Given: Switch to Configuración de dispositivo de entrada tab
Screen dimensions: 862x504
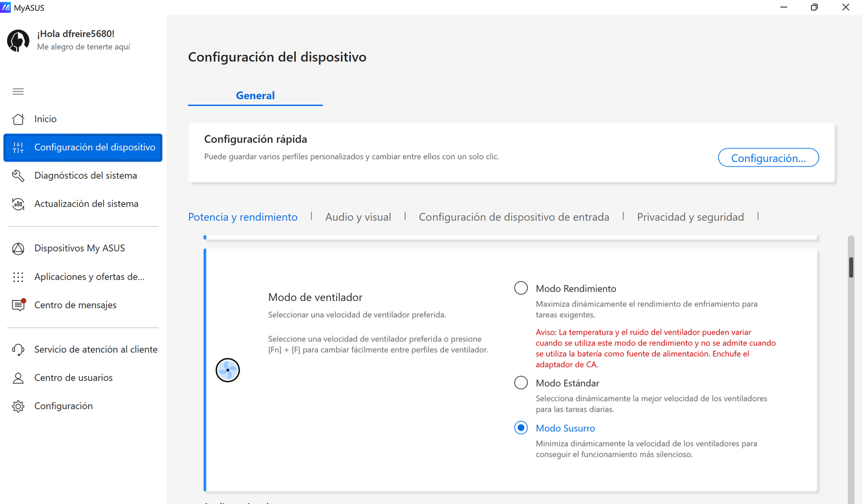Looking at the screenshot, I should [x=514, y=217].
